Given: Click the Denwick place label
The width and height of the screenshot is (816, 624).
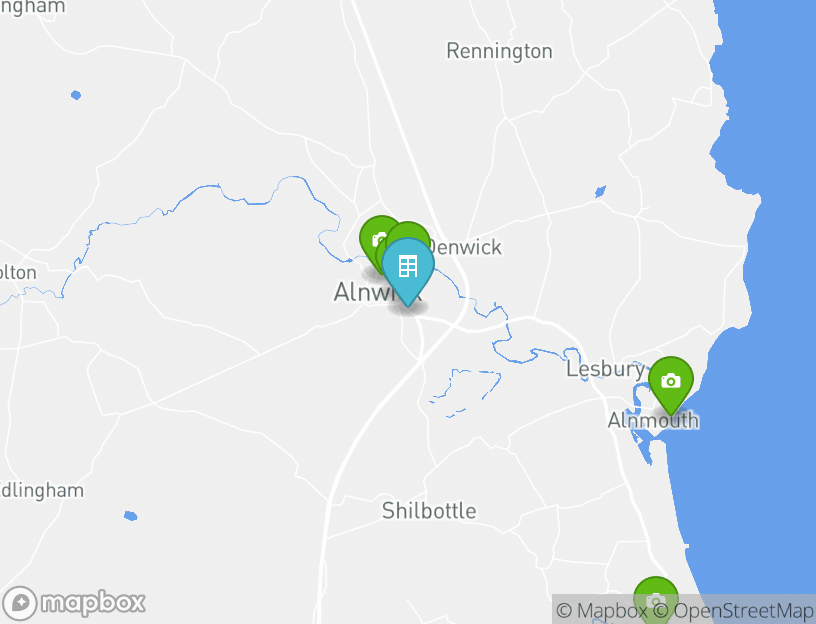Looking at the screenshot, I should pyautogui.click(x=467, y=247).
